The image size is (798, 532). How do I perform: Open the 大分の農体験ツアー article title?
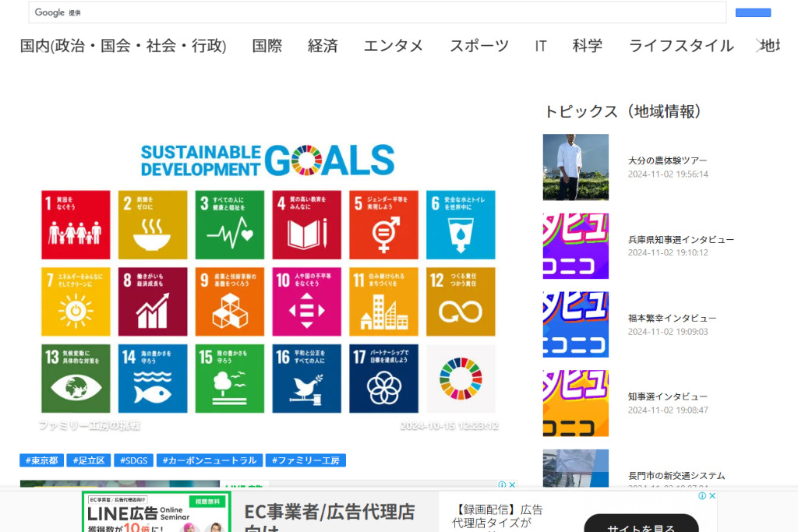667,160
